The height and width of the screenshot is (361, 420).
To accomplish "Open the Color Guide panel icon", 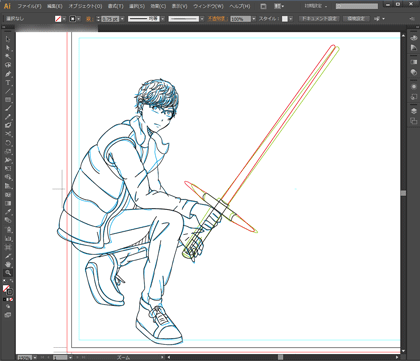I will tap(413, 48).
